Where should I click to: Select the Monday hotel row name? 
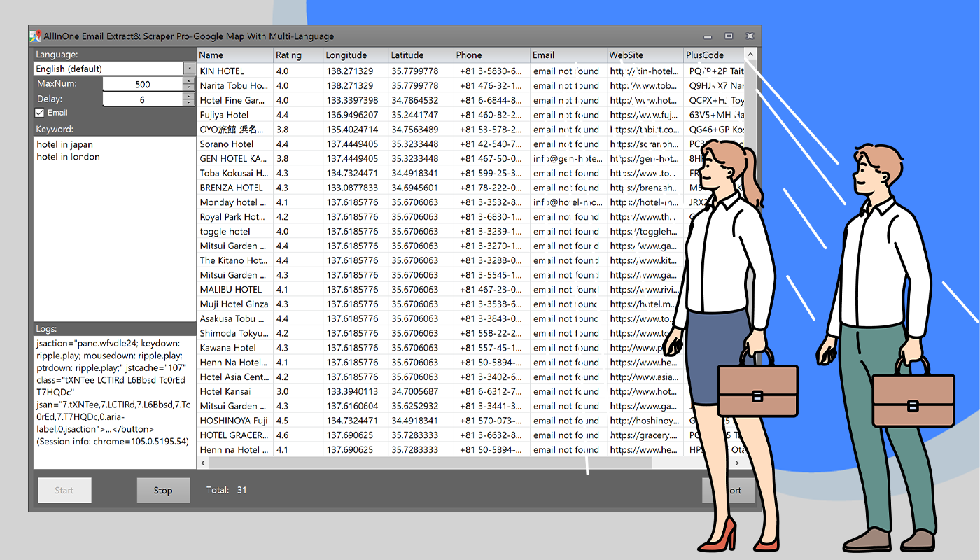tap(234, 202)
